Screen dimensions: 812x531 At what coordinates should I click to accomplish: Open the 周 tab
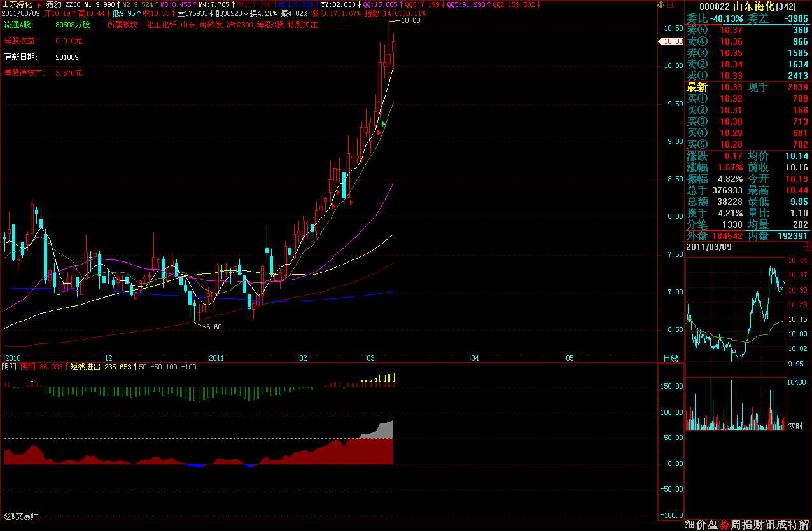tap(736, 525)
